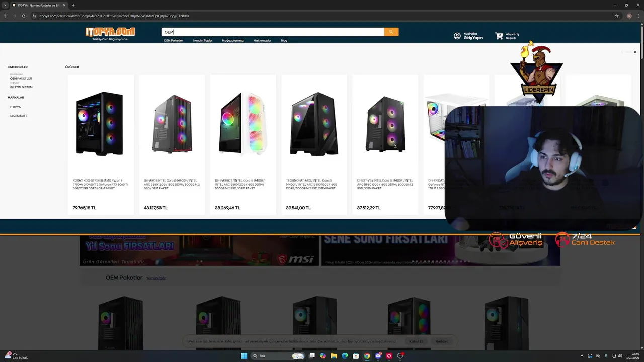644x362 pixels.
Task: View site information icon beside the URL
Action: [34, 16]
